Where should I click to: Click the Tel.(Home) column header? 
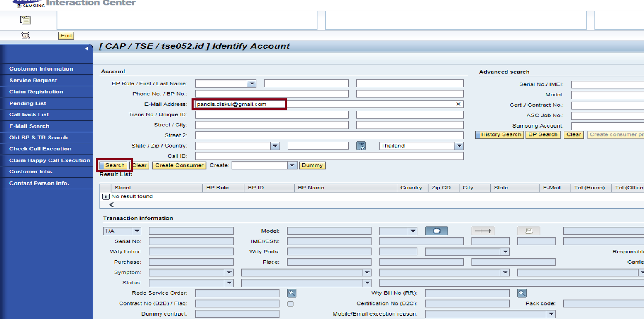[x=590, y=188]
